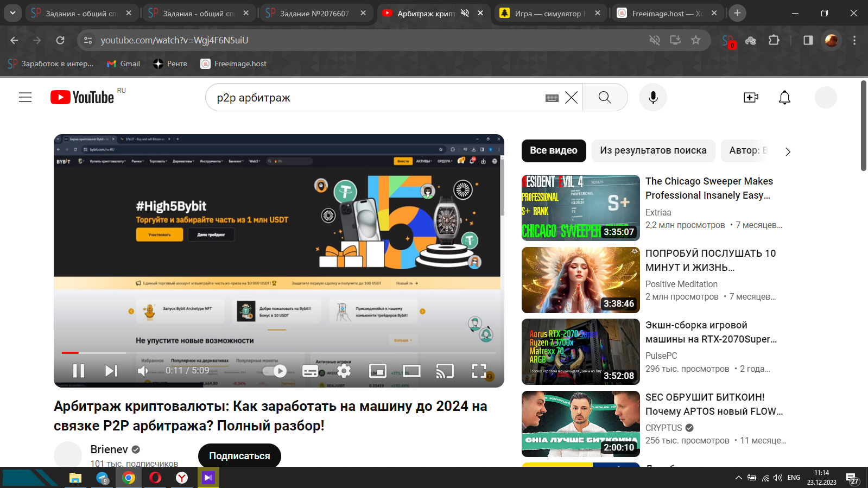Click the page vertical scrollbar
Viewport: 868px width, 488px height.
864,126
